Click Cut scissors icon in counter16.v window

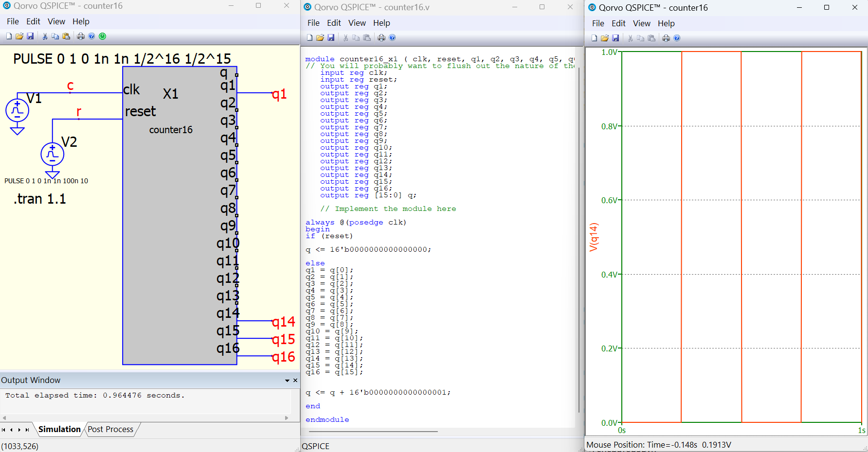[345, 38]
